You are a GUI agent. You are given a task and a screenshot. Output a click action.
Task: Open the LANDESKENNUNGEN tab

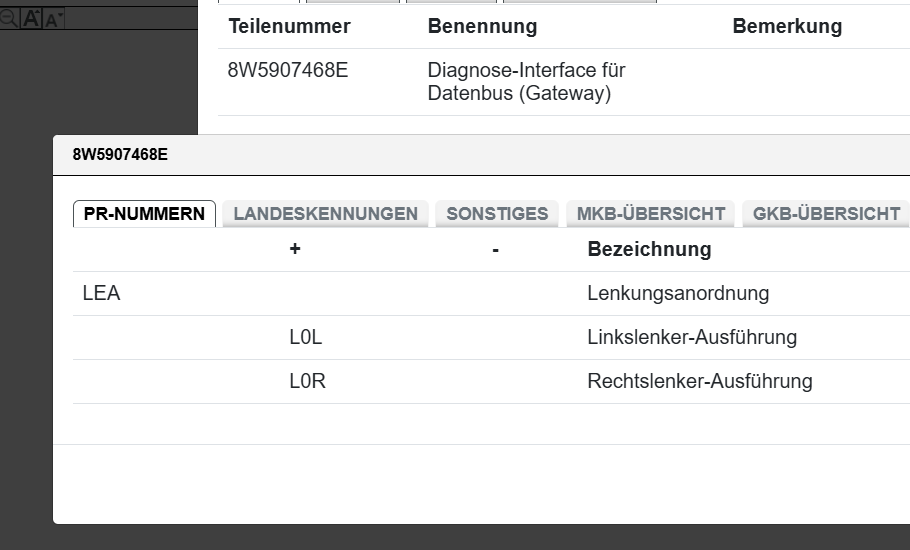click(325, 213)
